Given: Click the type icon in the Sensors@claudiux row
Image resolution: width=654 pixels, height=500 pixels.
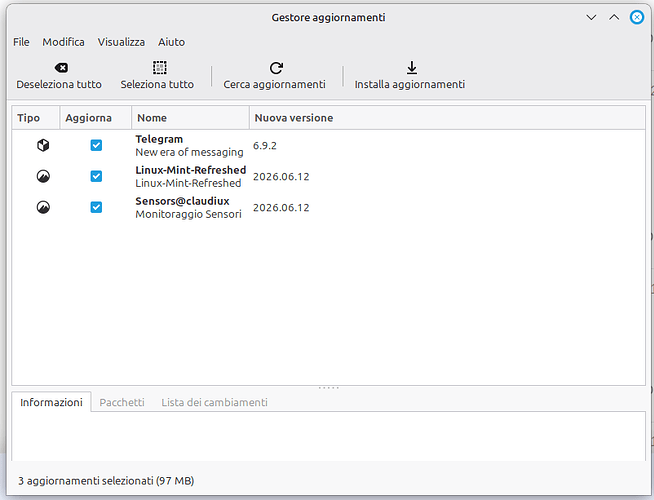Looking at the screenshot, I should coord(43,207).
